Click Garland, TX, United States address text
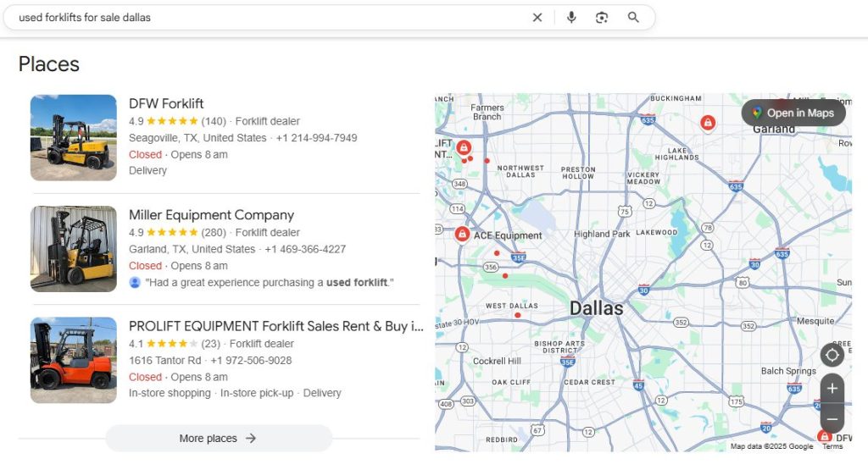 click(x=192, y=249)
